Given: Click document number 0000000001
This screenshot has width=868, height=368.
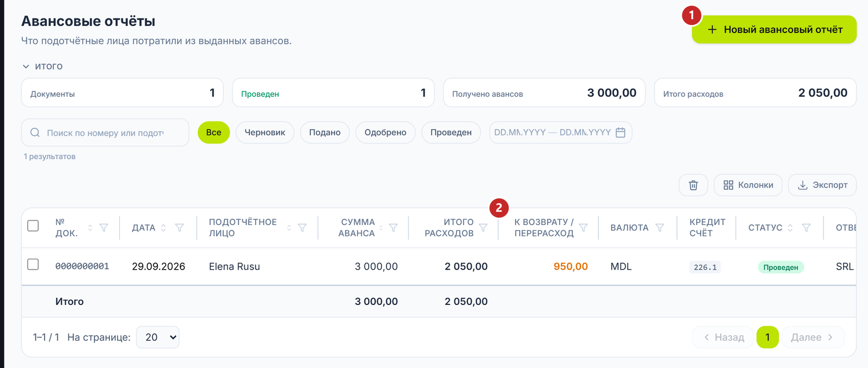Looking at the screenshot, I should (82, 267).
